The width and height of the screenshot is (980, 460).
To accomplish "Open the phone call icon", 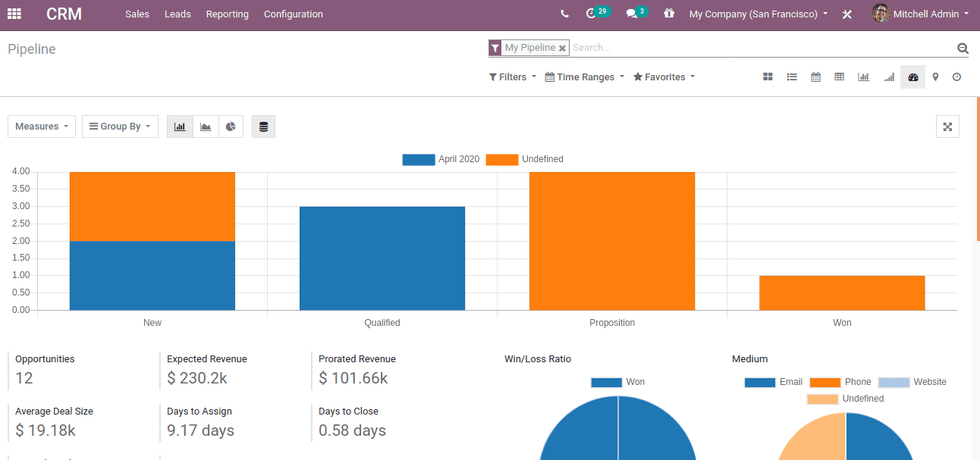I will (564, 14).
